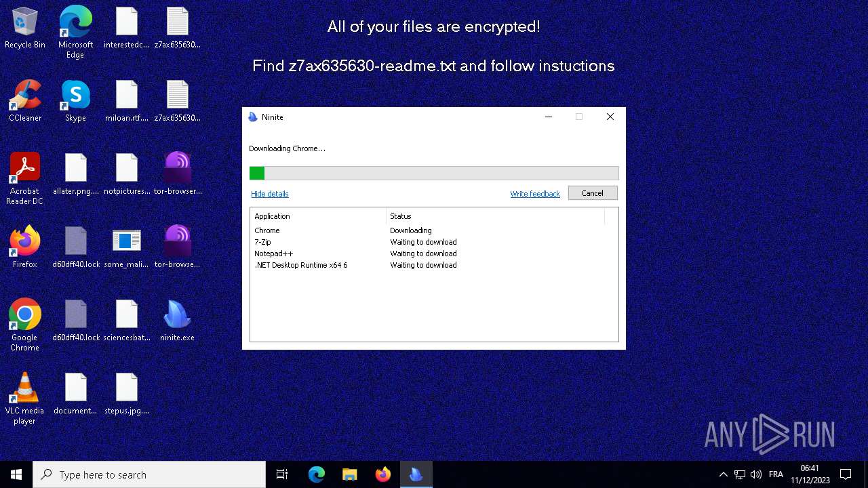
Task: Select the sciencesbat... file icon
Action: pyautogui.click(x=126, y=321)
